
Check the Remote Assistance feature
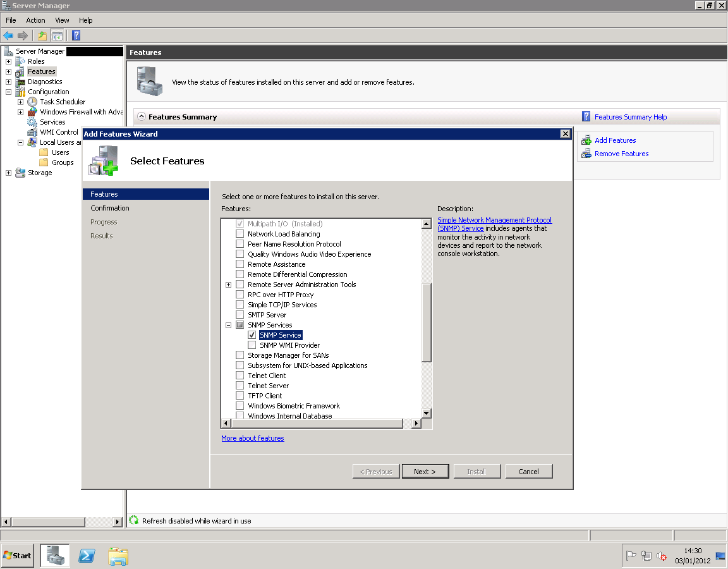pyautogui.click(x=240, y=264)
